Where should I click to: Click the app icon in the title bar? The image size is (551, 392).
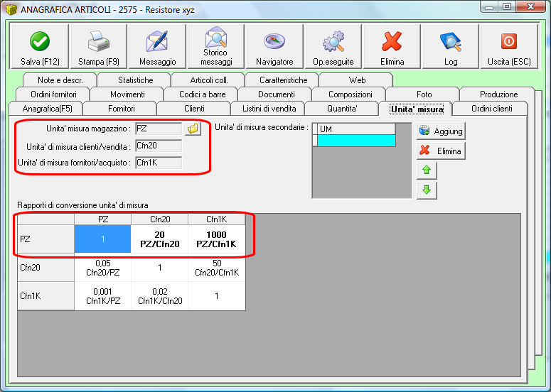pos(11,9)
